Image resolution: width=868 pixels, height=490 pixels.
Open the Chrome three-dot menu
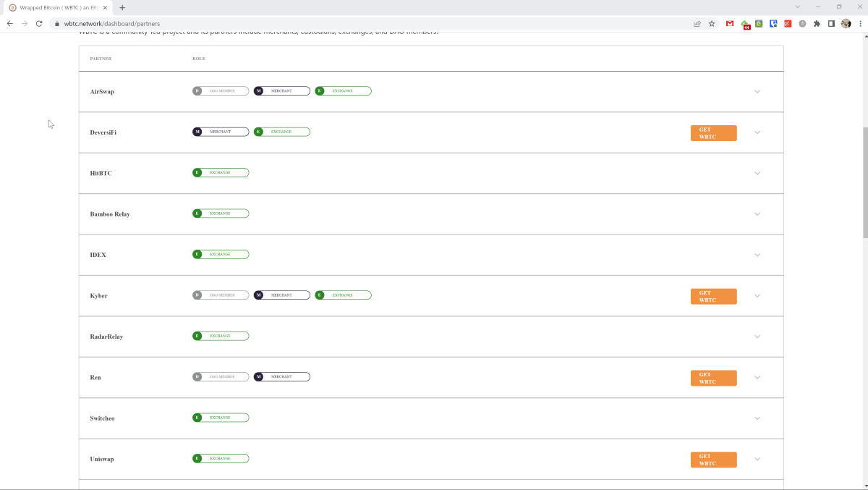click(859, 23)
